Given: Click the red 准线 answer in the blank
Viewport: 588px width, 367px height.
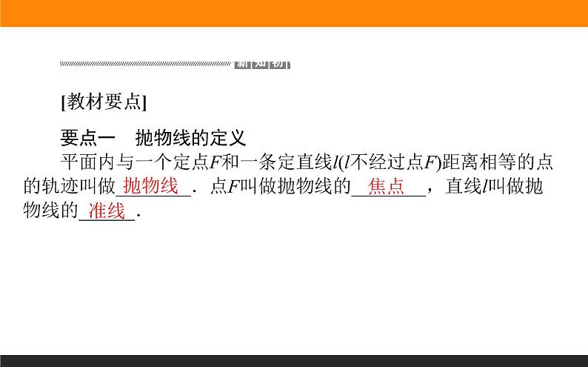Looking at the screenshot, I should (x=106, y=211).
